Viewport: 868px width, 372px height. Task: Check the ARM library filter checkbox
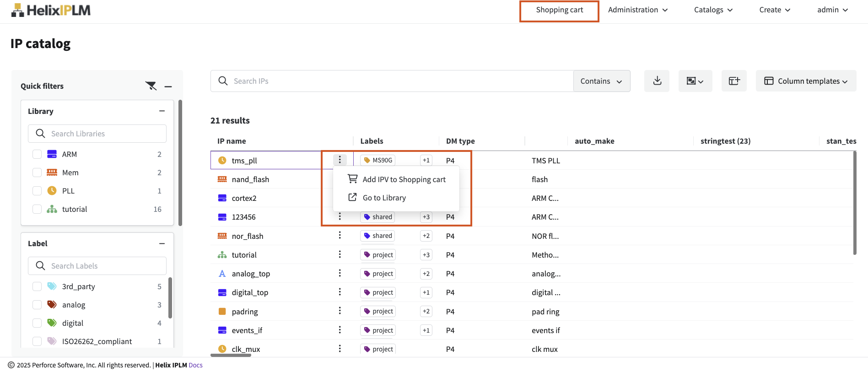coord(37,154)
